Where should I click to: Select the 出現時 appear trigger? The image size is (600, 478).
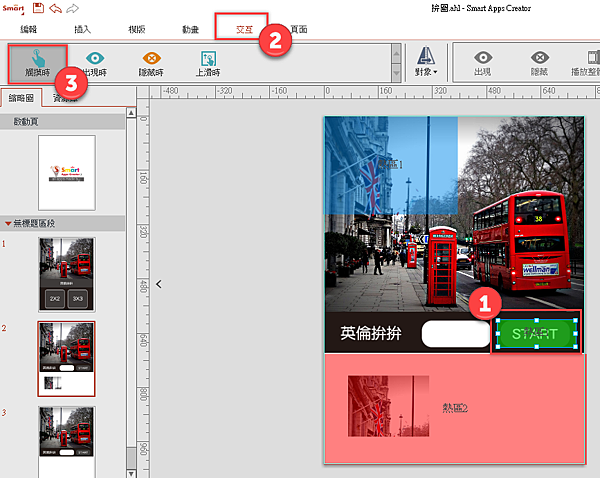pyautogui.click(x=95, y=64)
